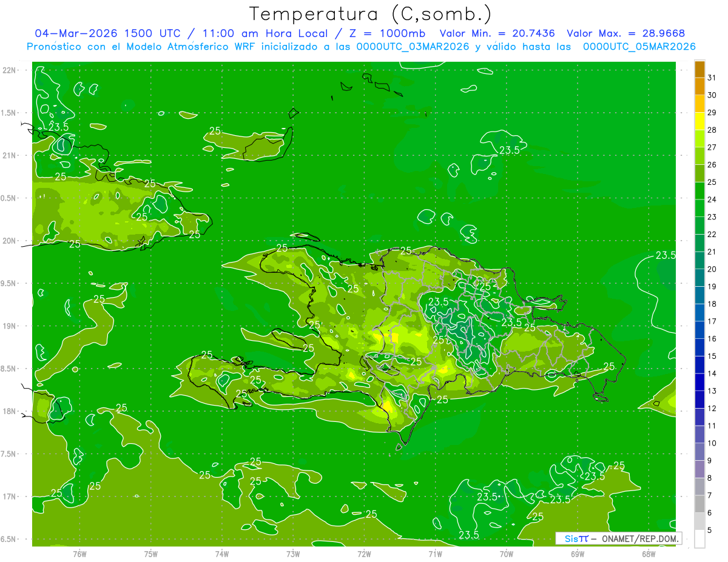Select the init time "0000UTC_03MAR2026"

[413, 47]
